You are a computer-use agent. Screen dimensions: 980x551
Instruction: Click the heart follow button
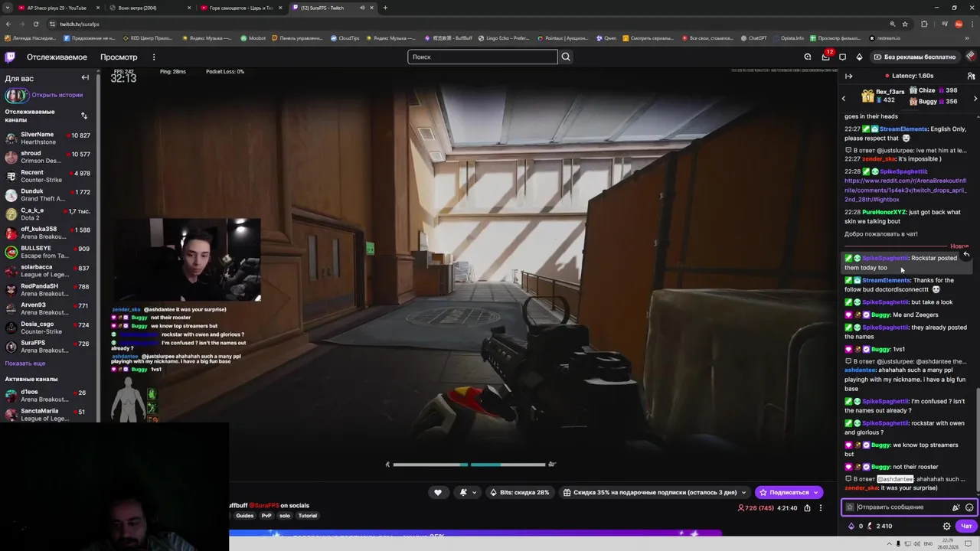[438, 492]
